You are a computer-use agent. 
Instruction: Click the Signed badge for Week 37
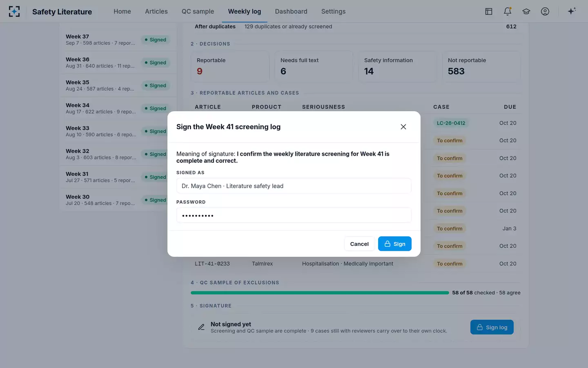coord(155,40)
